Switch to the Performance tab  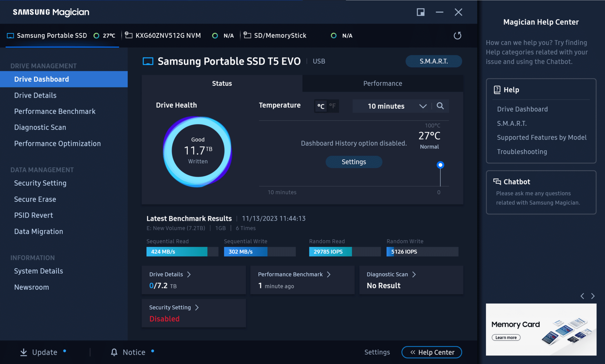[383, 83]
